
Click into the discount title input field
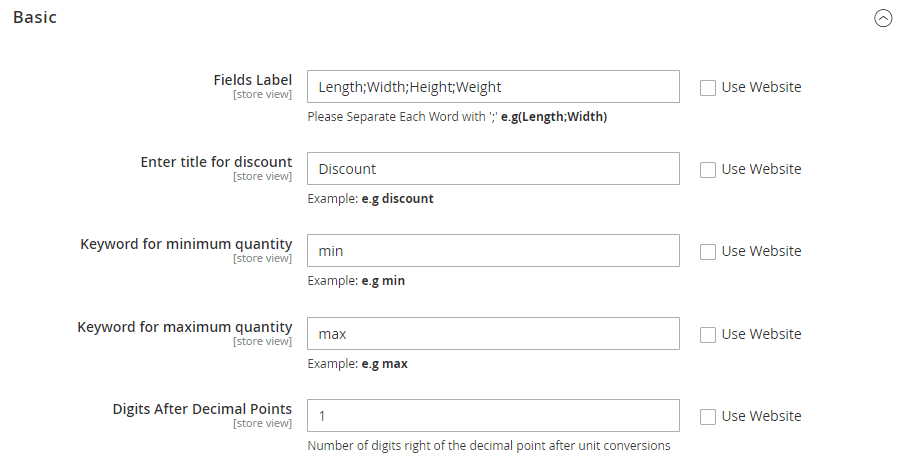[493, 169]
